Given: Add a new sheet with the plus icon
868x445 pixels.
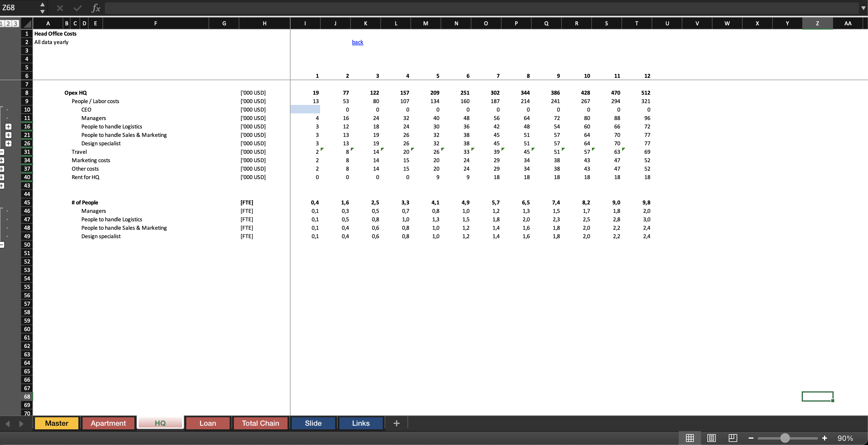Looking at the screenshot, I should pos(396,423).
